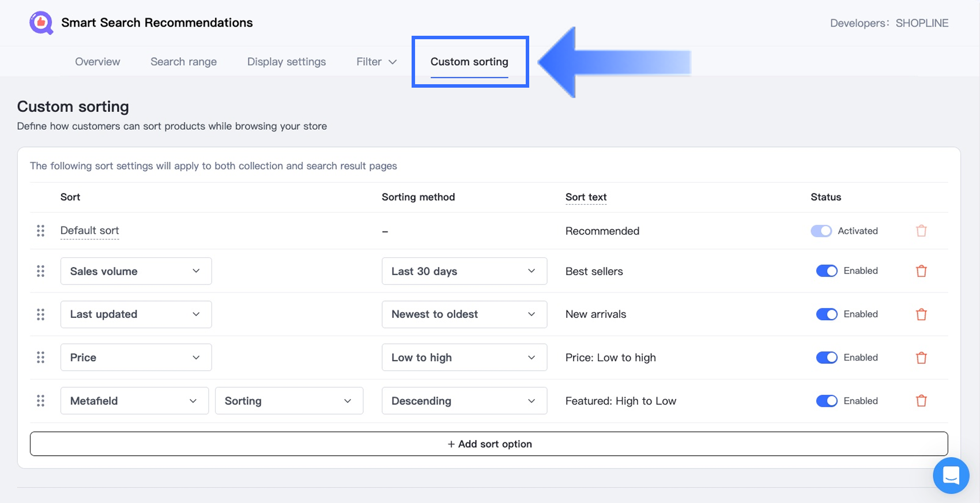The width and height of the screenshot is (980, 503).
Task: Grab drag handle of Default sort row
Action: (x=40, y=231)
